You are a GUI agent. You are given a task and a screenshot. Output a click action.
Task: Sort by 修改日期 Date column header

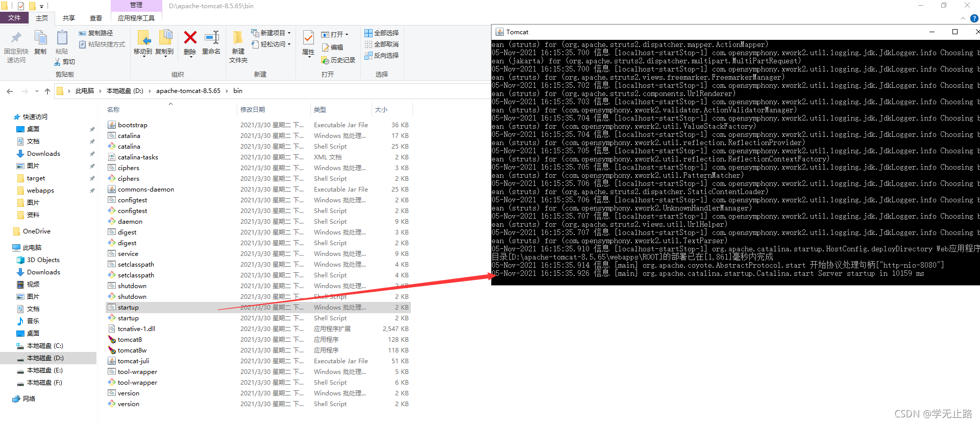coord(253,110)
